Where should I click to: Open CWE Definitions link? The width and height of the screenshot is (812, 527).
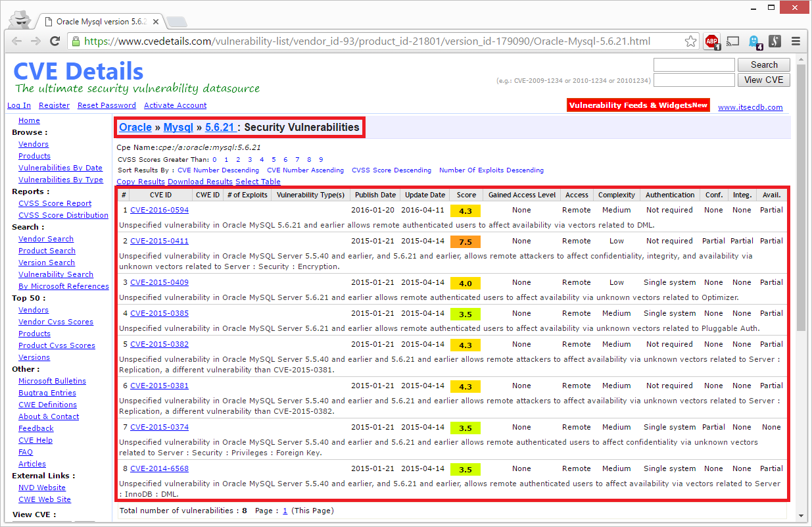[47, 405]
